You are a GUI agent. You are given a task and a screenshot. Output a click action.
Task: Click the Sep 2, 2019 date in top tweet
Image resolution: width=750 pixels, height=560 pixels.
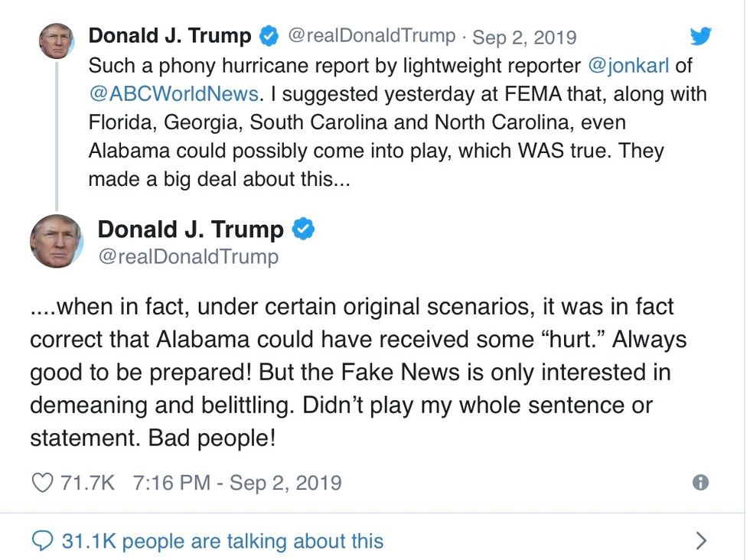coord(524,36)
